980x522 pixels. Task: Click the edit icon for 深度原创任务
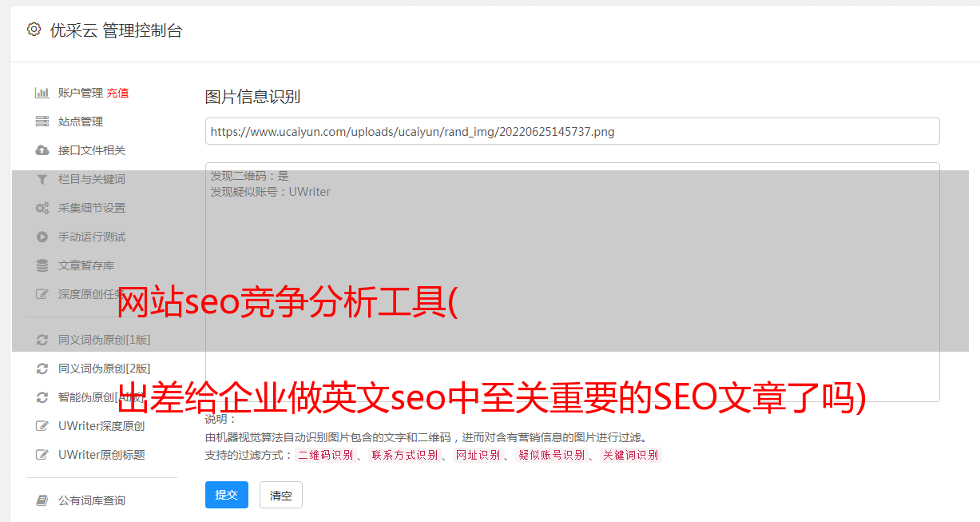point(42,294)
